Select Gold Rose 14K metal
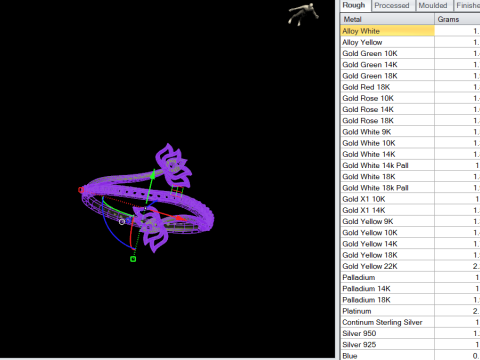480x360 pixels. [410, 109]
